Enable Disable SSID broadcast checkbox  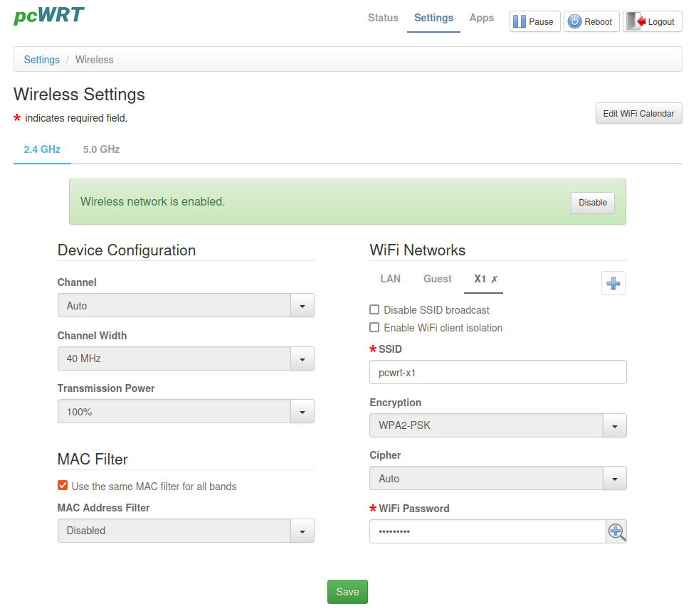pyautogui.click(x=374, y=310)
